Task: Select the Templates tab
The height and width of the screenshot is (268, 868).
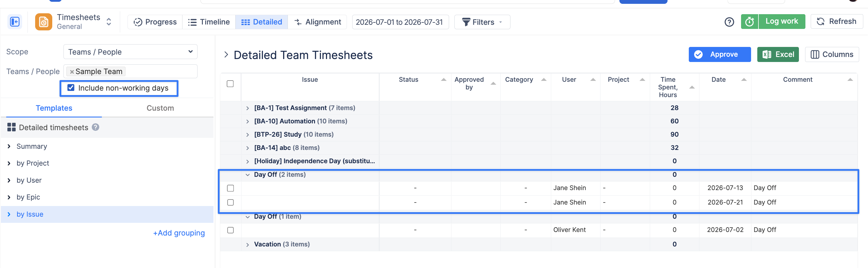Action: 54,108
